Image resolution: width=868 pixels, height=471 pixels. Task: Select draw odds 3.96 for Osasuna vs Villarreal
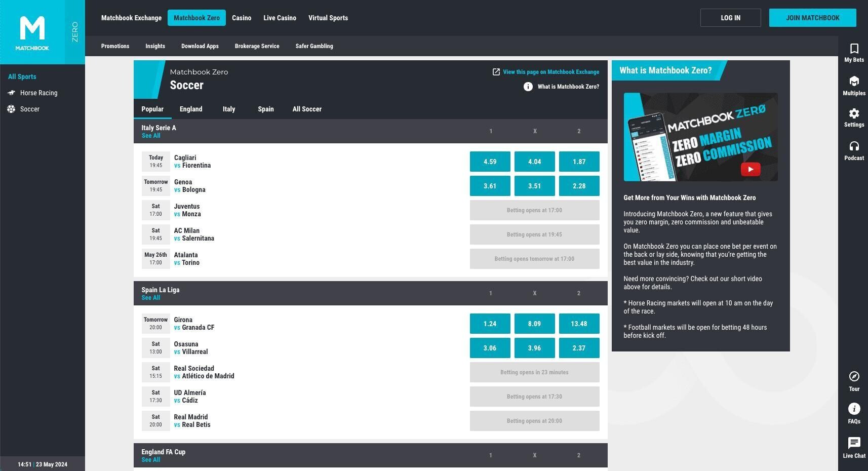[535, 348]
